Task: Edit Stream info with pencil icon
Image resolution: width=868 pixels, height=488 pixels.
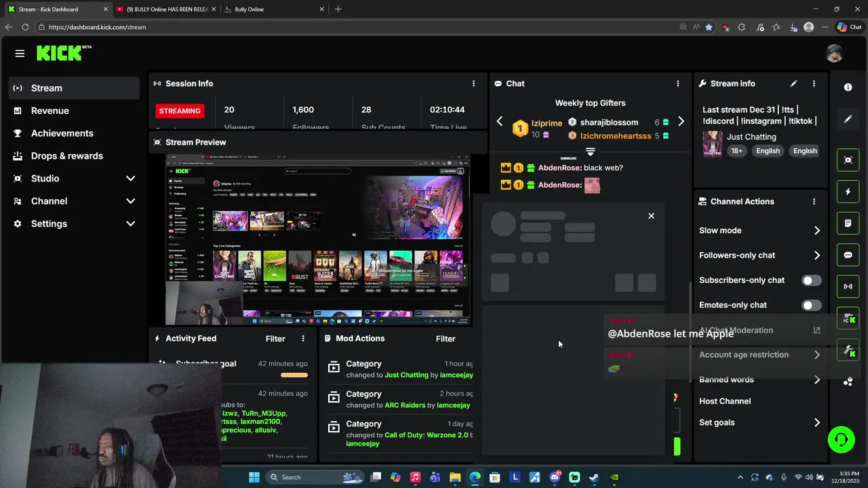Action: coord(793,83)
